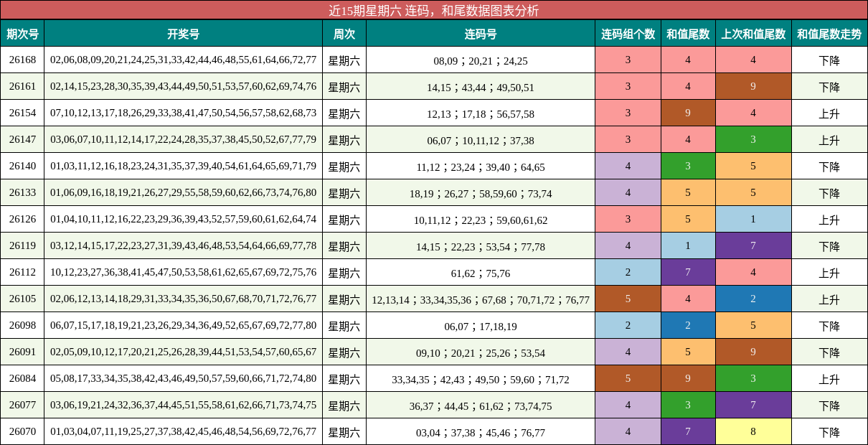Click period number 26098

tap(22, 325)
